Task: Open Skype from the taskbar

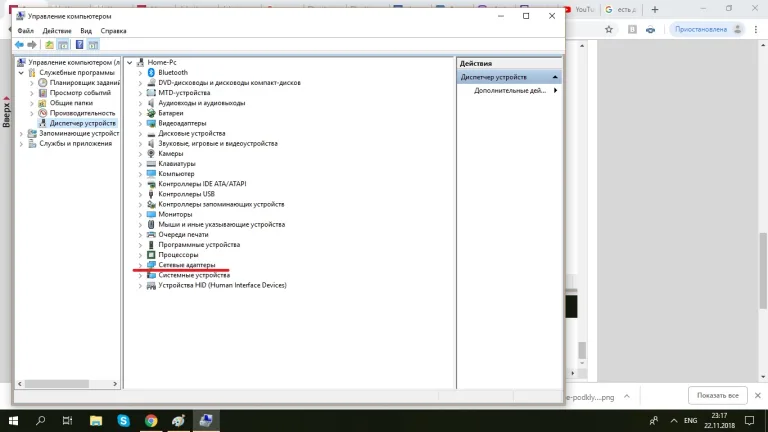Action: tap(123, 420)
